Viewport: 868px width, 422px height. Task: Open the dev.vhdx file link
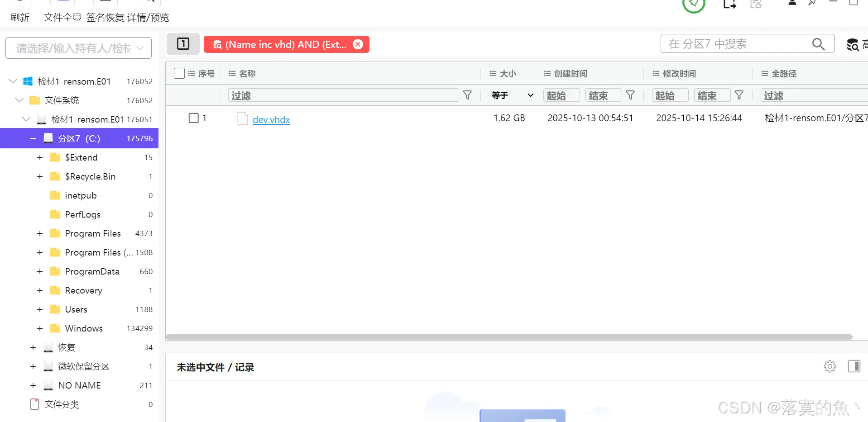click(271, 119)
